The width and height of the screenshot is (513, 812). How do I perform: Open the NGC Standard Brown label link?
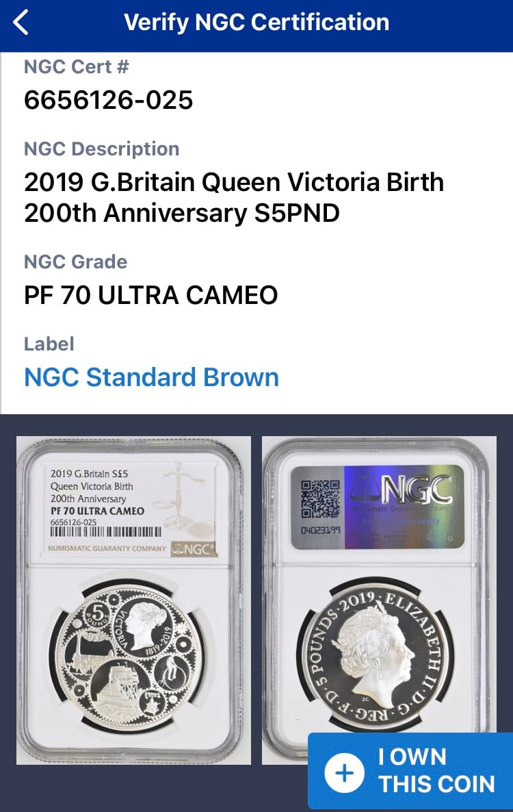(152, 377)
